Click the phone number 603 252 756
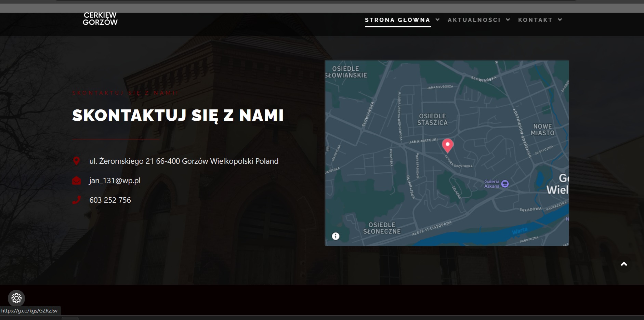 (110, 200)
